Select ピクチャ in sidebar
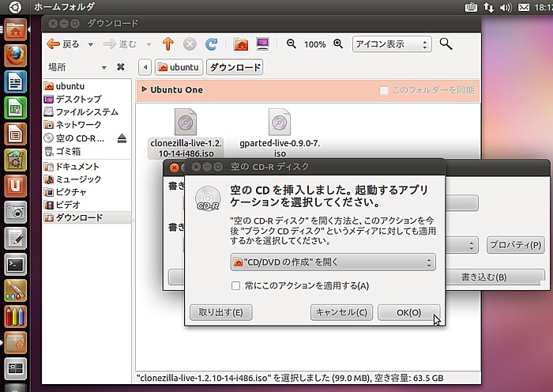 point(87,192)
